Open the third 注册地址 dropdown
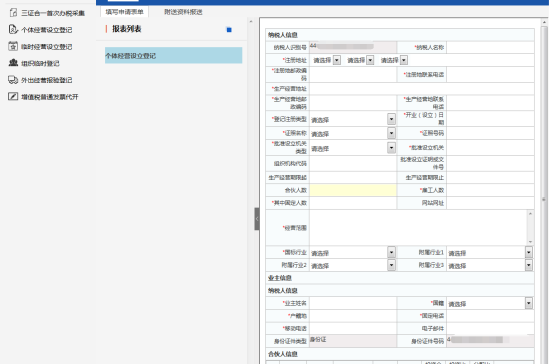 [x=404, y=60]
